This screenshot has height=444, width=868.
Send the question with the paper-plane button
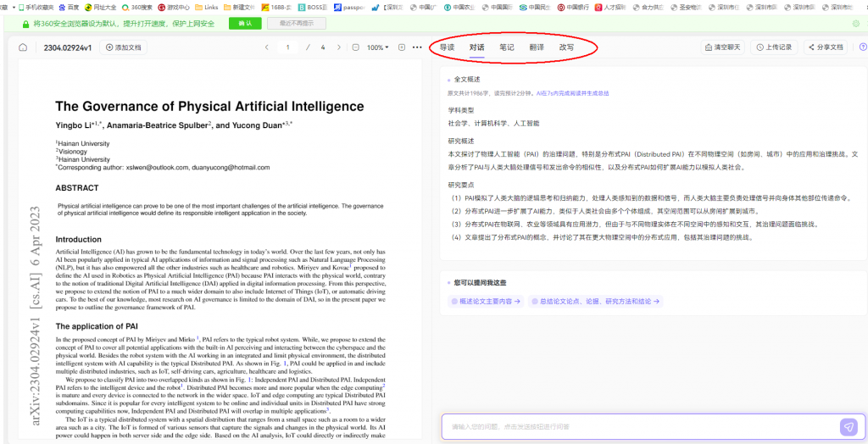click(x=849, y=427)
